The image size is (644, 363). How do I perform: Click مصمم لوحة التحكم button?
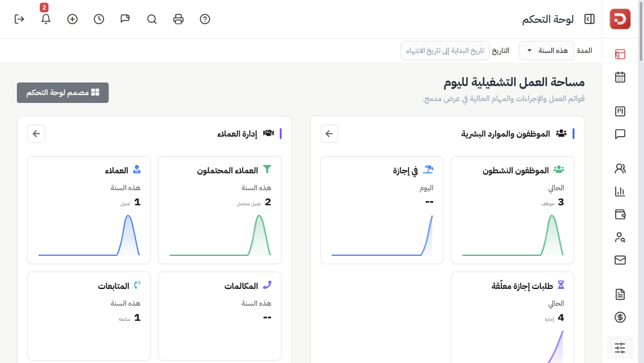click(x=63, y=92)
